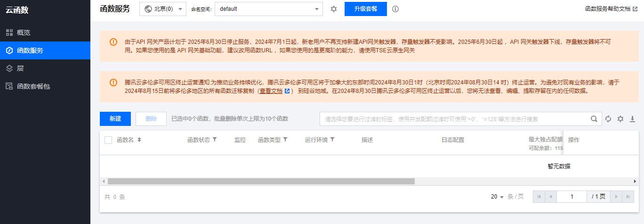Click the warning icon on 多伦多 notice
644x224 pixels.
click(x=113, y=82)
